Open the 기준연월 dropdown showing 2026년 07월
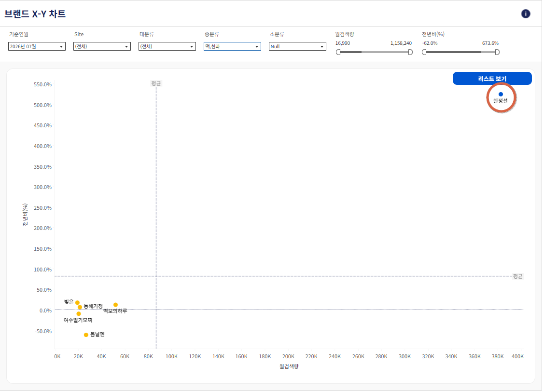The height and width of the screenshot is (392, 544). (37, 46)
